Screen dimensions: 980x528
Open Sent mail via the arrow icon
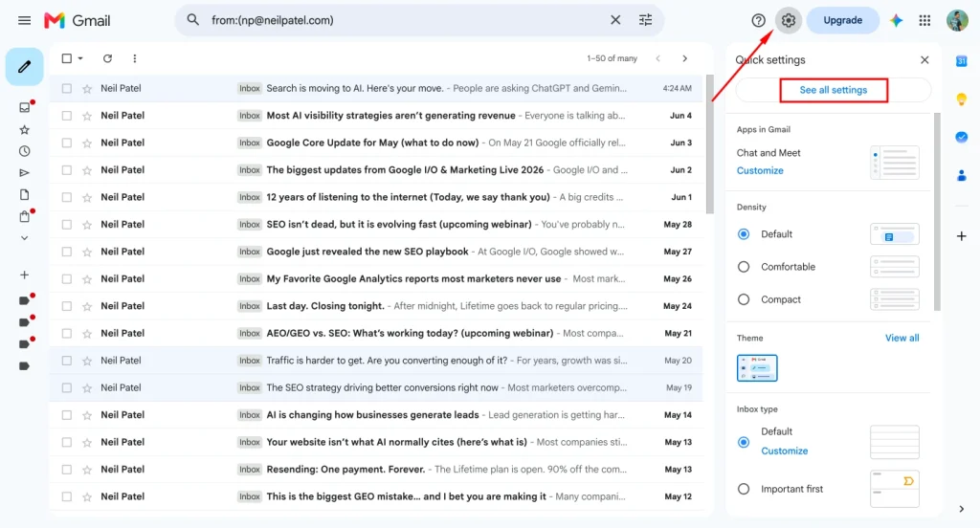[24, 173]
